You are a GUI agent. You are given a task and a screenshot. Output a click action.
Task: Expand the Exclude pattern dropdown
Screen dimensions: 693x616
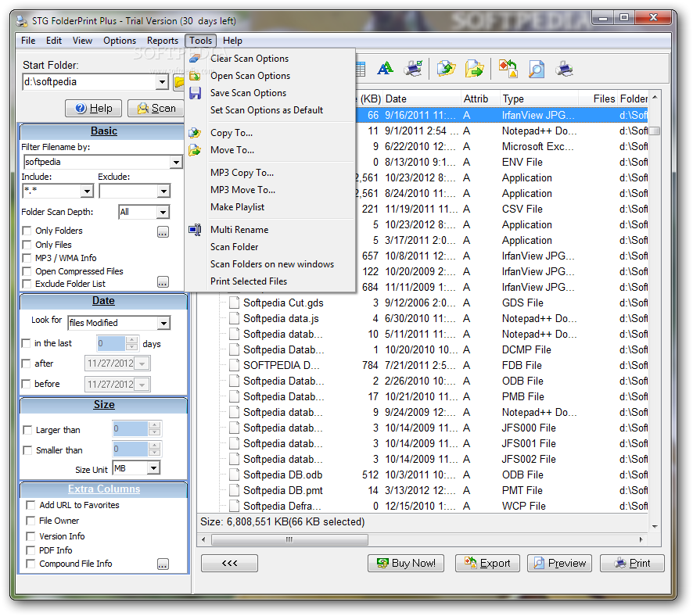(164, 191)
